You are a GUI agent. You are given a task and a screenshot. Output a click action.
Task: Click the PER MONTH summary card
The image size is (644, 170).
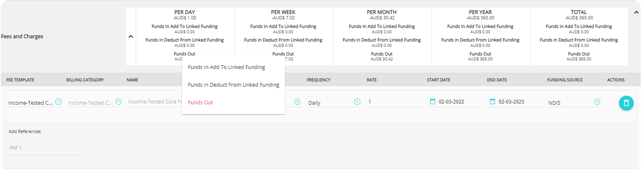382,36
